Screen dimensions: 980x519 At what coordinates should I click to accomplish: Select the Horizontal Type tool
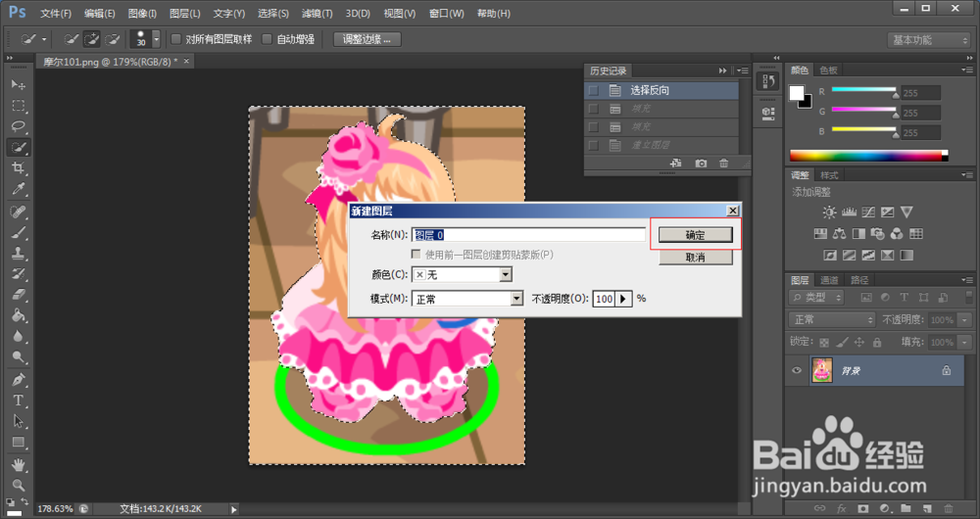[x=19, y=401]
